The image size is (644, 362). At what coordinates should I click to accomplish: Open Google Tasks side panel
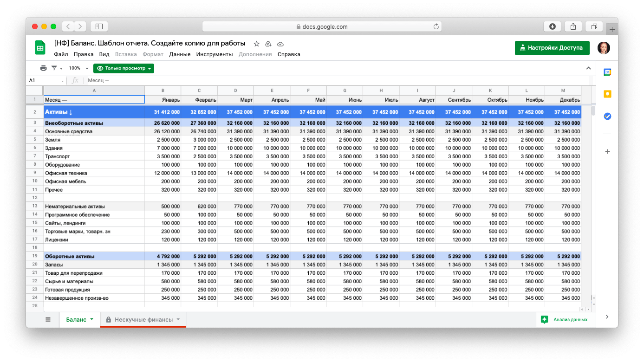click(x=607, y=116)
